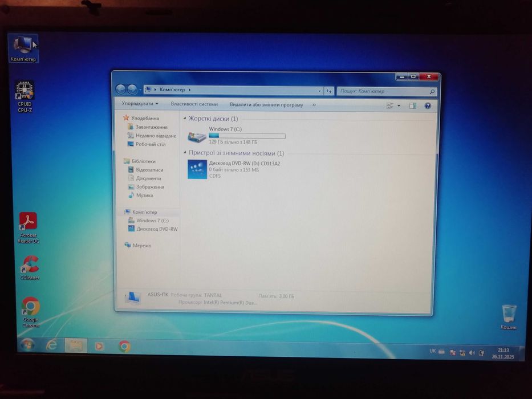532x399 pixels.
Task: Click the Show desktop button
Action: point(522,354)
